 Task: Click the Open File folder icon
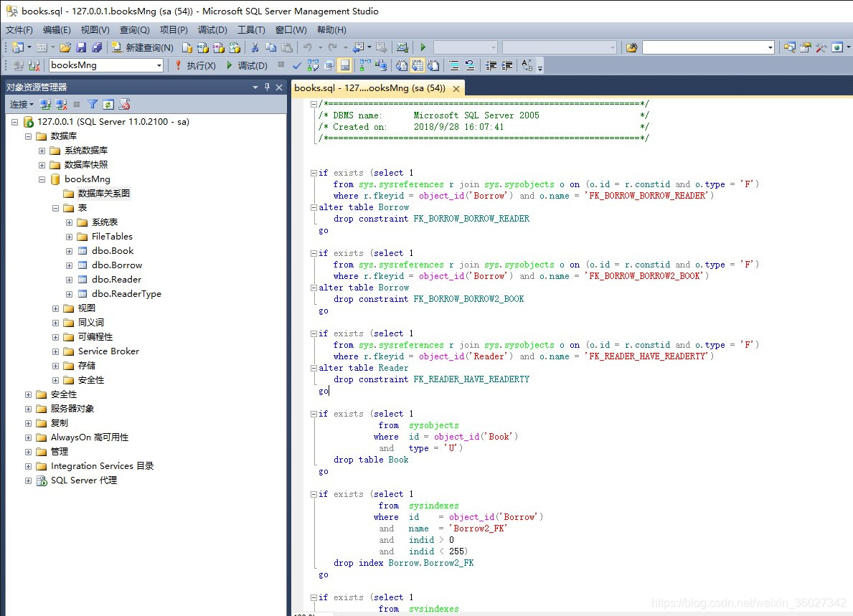(x=65, y=48)
